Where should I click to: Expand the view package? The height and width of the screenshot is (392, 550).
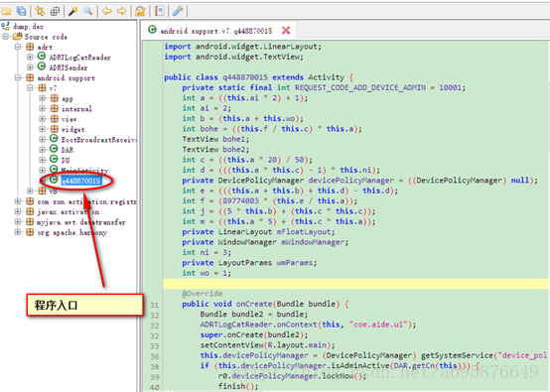pos(42,119)
